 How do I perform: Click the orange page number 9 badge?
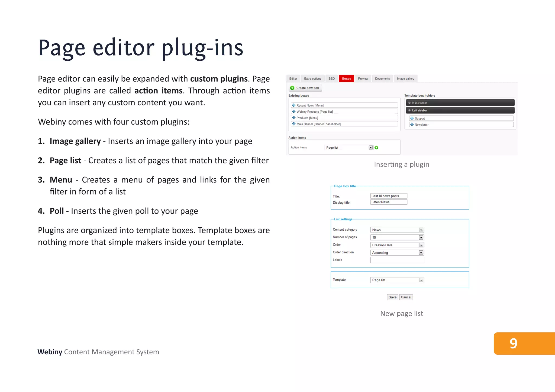click(524, 343)
